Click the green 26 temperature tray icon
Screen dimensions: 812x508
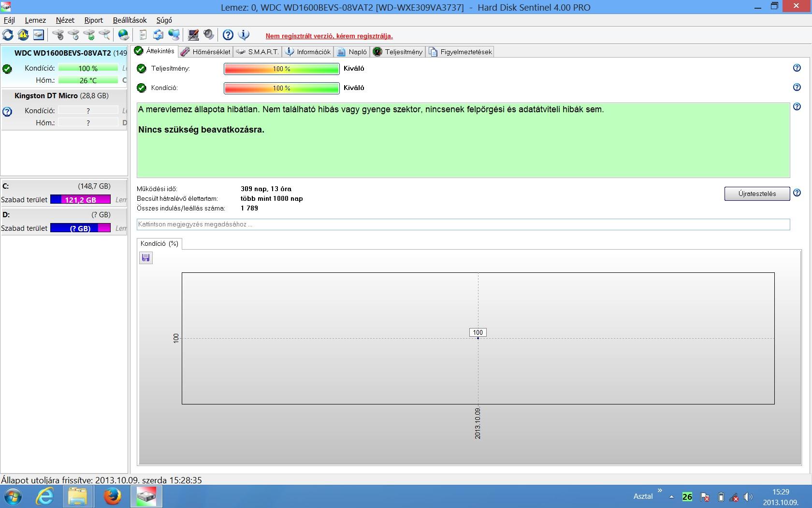point(687,497)
